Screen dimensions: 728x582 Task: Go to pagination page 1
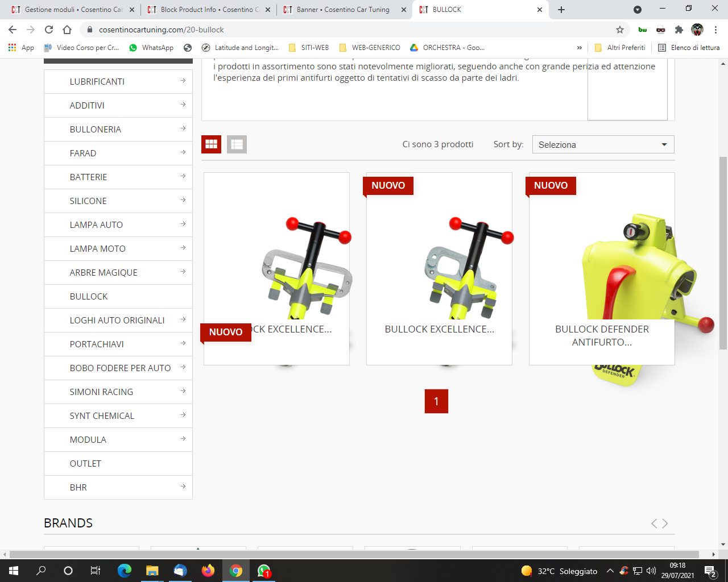click(436, 401)
